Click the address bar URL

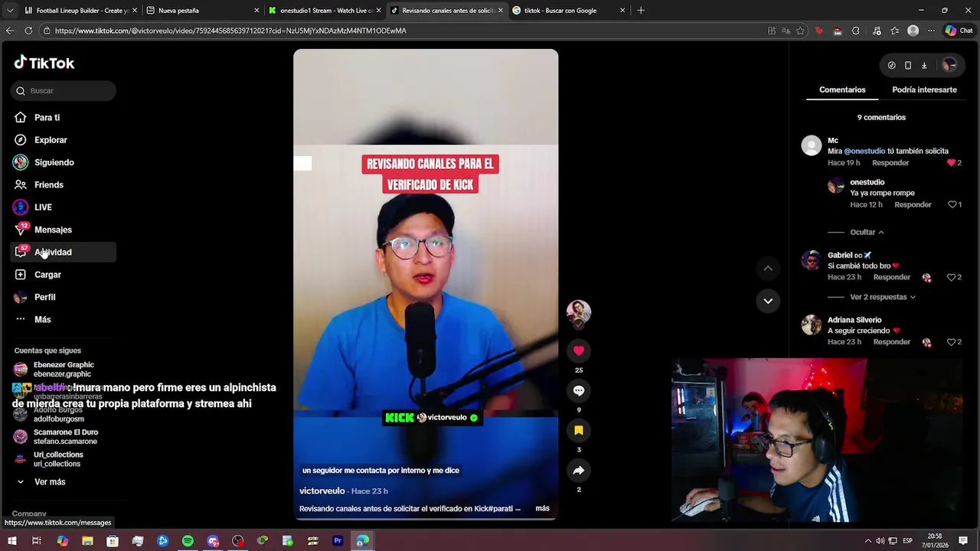(x=230, y=31)
